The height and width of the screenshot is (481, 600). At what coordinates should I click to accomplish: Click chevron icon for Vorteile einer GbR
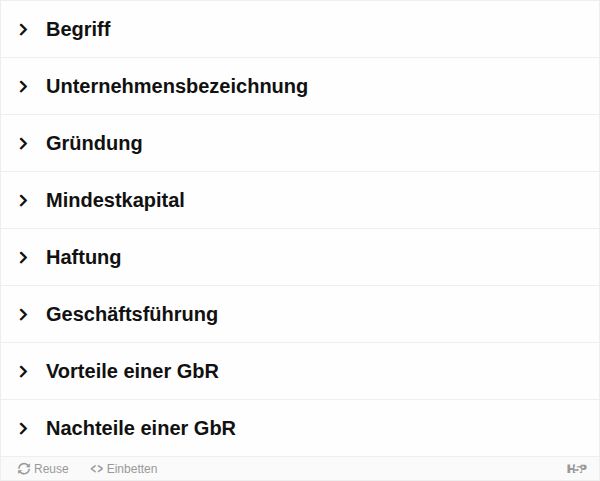coord(23,372)
